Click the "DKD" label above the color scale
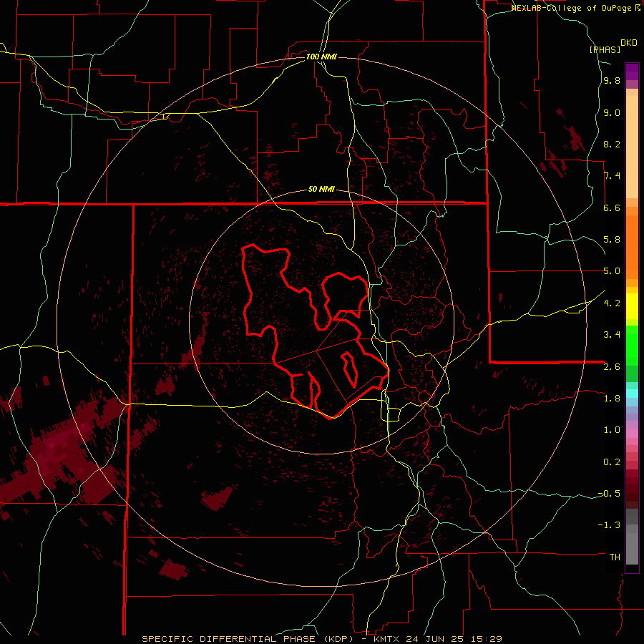This screenshot has height=644, width=644. tap(628, 43)
